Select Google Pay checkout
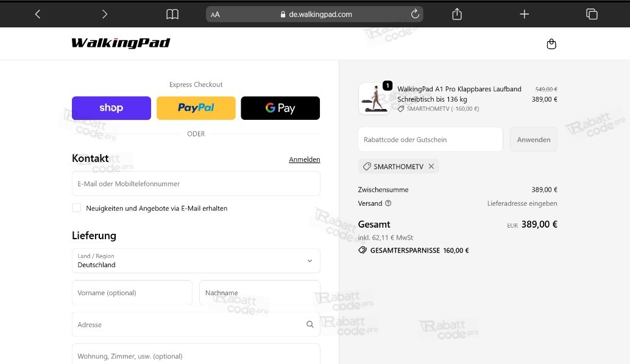This screenshot has height=364, width=630. click(280, 108)
